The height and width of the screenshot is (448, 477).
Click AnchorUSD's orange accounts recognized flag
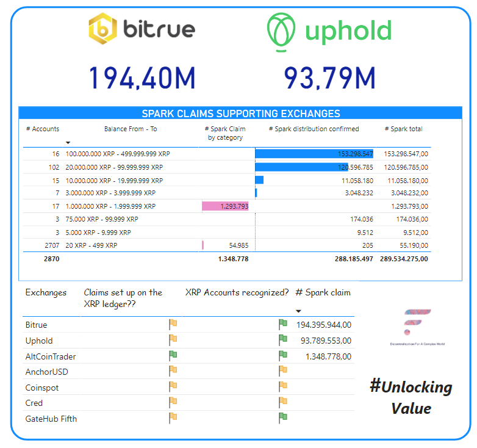point(283,371)
